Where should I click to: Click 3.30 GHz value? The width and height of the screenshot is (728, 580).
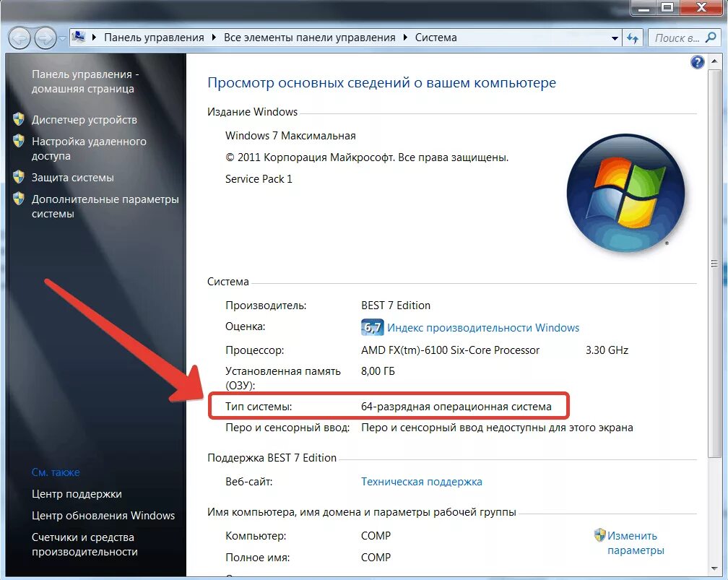pos(607,350)
